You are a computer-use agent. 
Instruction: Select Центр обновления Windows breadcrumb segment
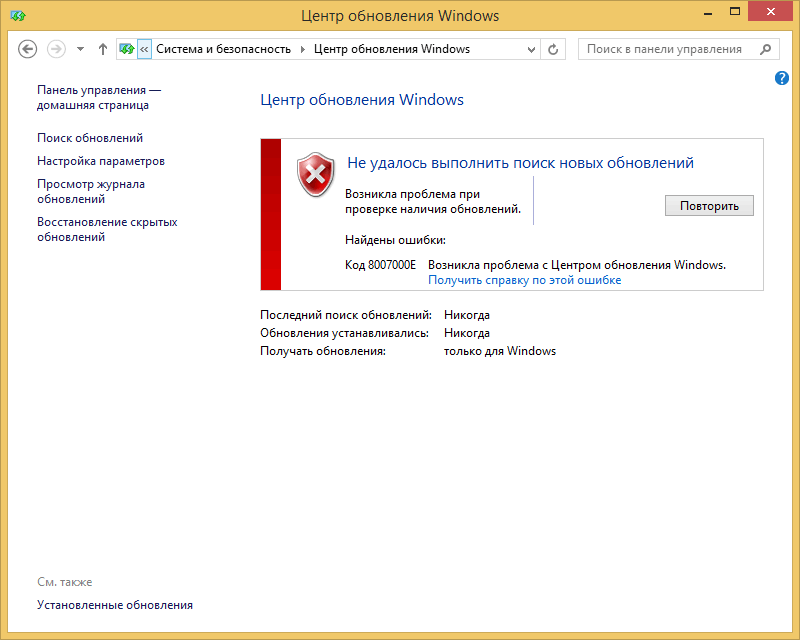tap(391, 49)
